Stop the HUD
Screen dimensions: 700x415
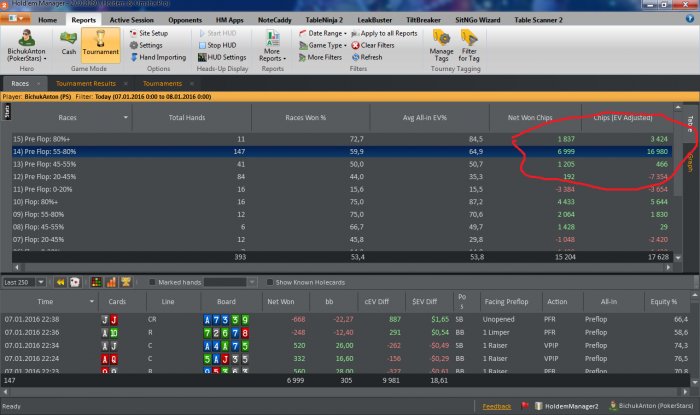(217, 45)
